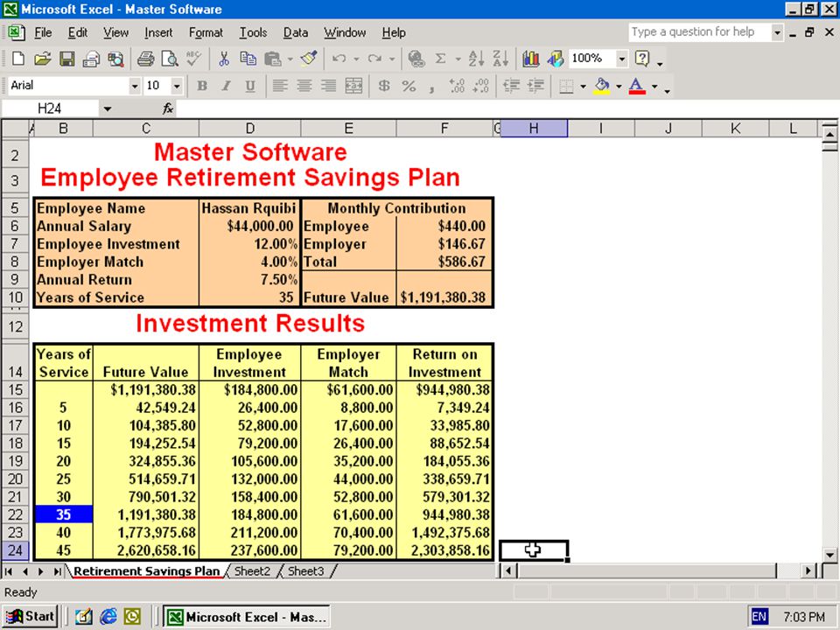Click the Copy icon
The image size is (840, 630).
pyautogui.click(x=248, y=59)
